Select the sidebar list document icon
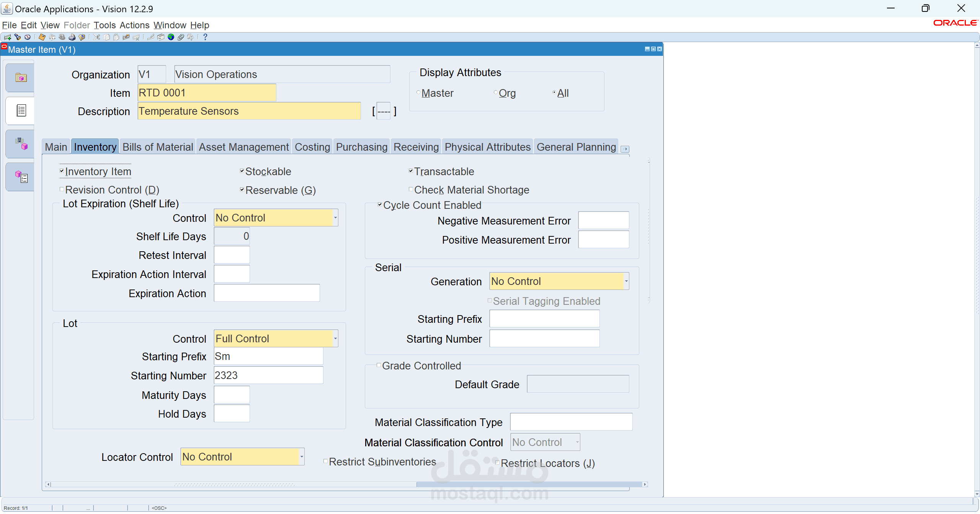Image resolution: width=980 pixels, height=514 pixels. (21, 111)
